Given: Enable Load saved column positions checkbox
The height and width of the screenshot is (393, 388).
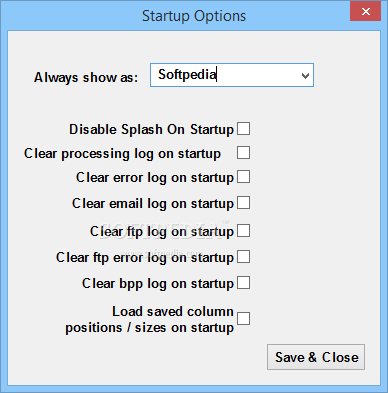Looking at the screenshot, I should click(243, 319).
